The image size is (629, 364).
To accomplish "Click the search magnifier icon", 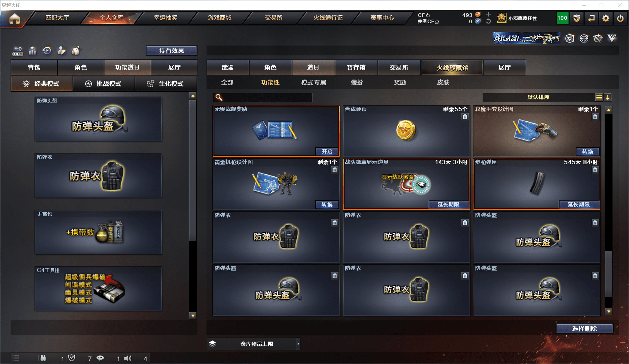I will coord(219,97).
